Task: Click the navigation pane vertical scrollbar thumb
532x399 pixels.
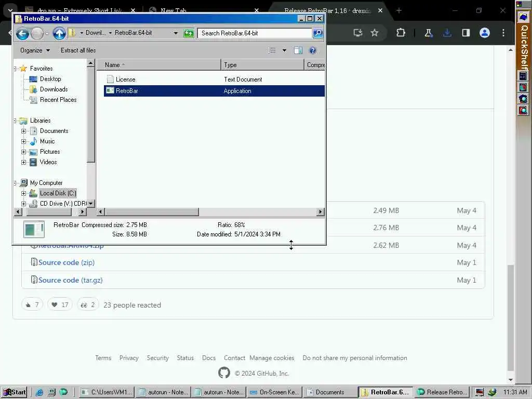Action: (x=90, y=115)
